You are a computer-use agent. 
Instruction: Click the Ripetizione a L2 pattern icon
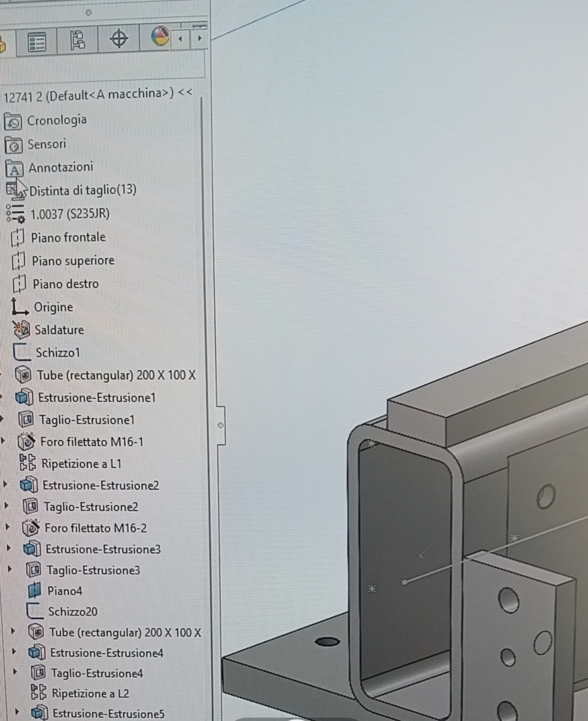point(38,694)
